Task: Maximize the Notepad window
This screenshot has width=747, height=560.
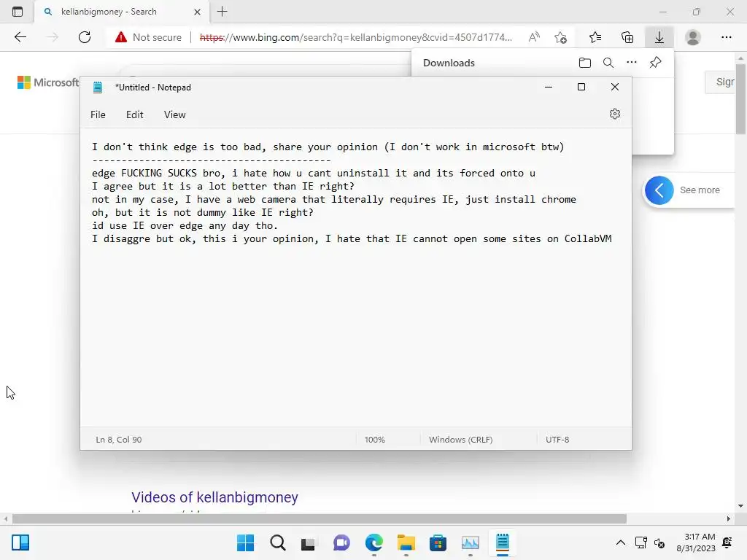Action: point(581,87)
